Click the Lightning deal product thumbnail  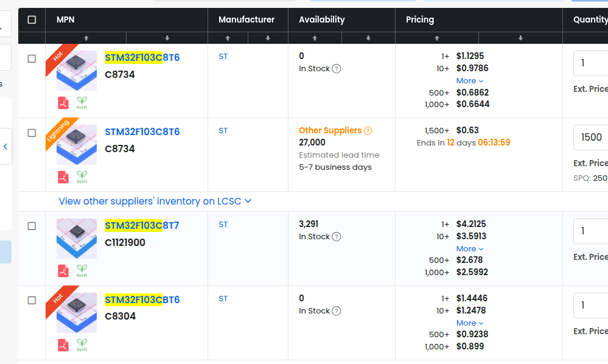pyautogui.click(x=77, y=145)
